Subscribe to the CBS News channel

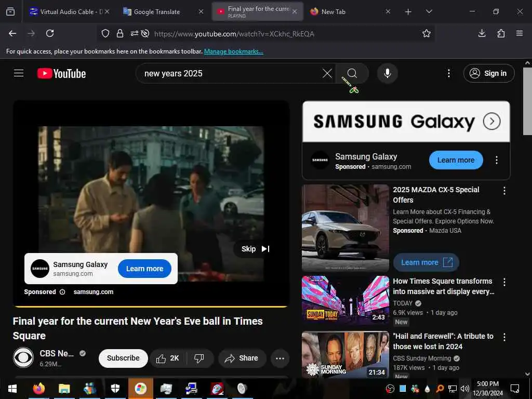[x=123, y=358]
